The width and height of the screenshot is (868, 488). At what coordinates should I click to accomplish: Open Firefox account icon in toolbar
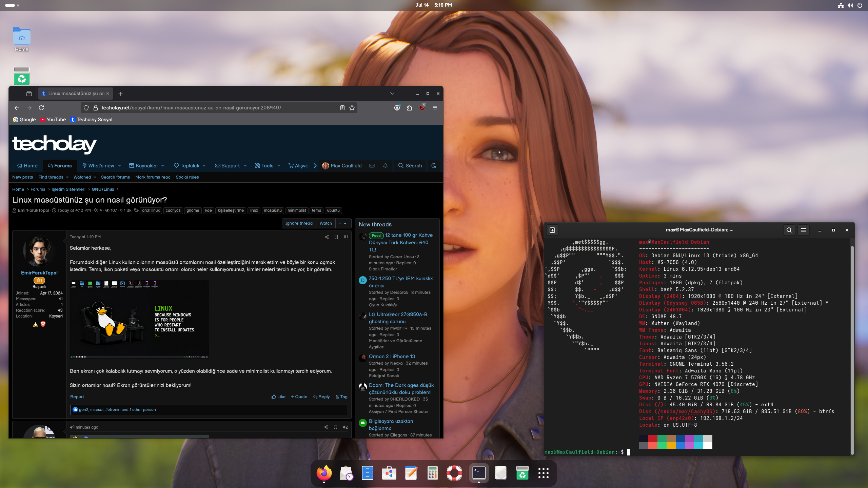coord(397,108)
